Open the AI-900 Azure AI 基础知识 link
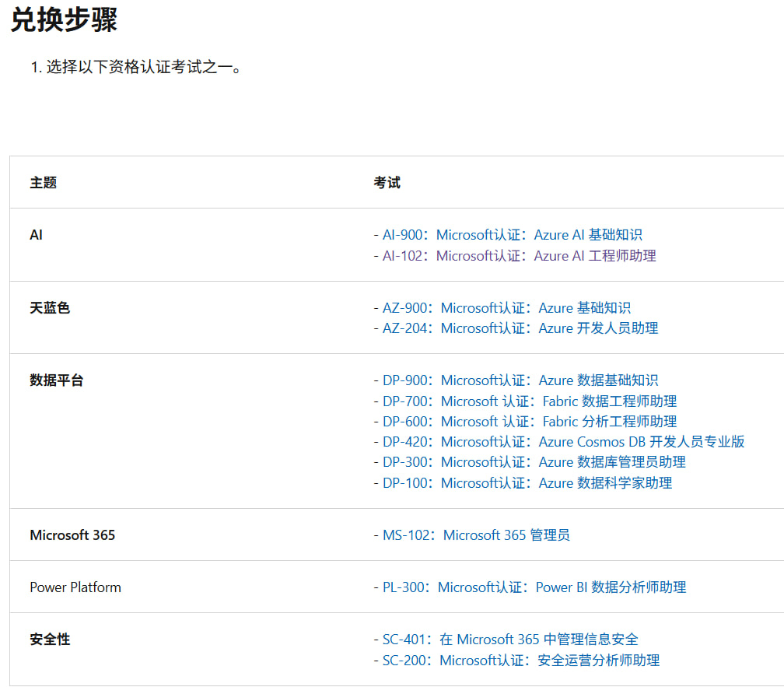The height and width of the screenshot is (687, 784). click(x=512, y=235)
